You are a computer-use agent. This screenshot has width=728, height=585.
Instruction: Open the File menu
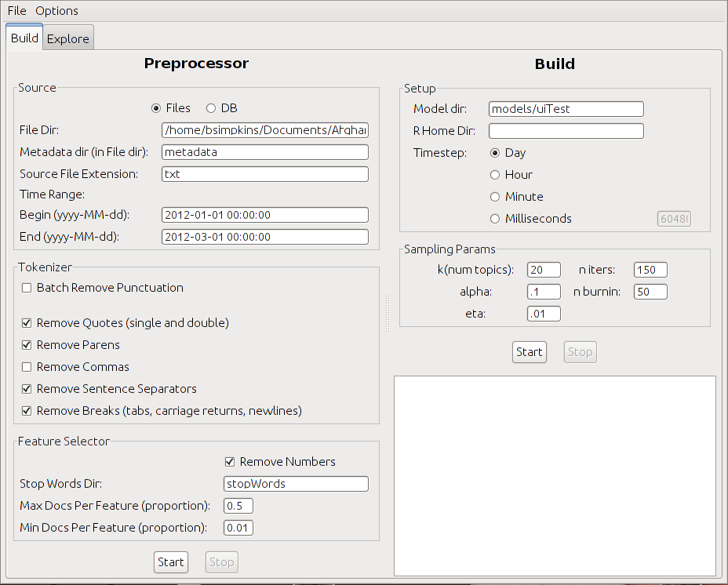pos(16,11)
